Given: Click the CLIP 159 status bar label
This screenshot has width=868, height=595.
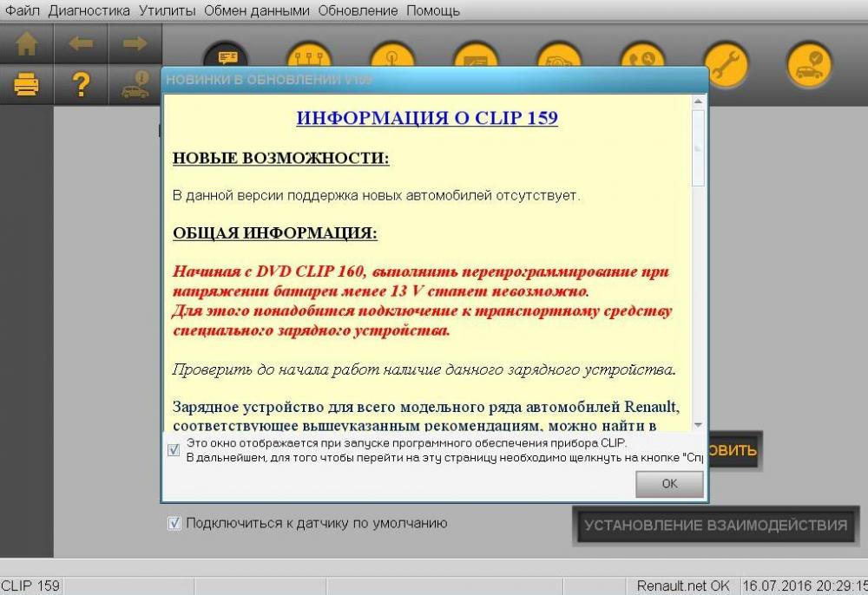Looking at the screenshot, I should (x=30, y=585).
